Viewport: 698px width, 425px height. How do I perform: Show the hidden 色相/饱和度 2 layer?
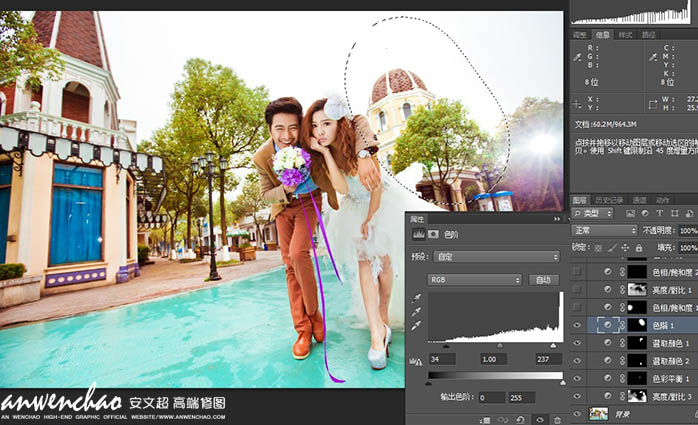click(577, 271)
